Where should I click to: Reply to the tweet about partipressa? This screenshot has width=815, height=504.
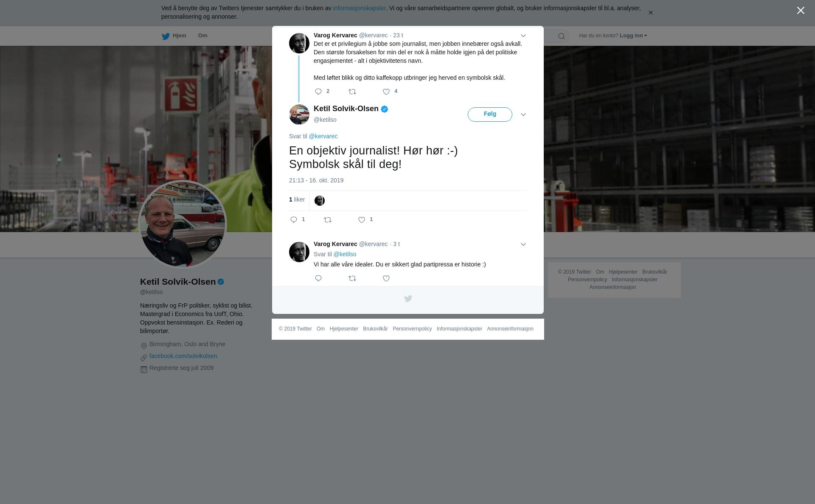click(318, 278)
